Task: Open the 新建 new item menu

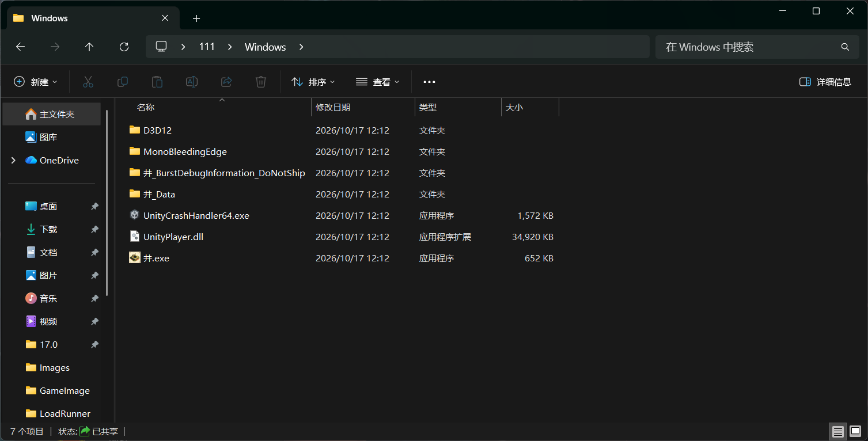Action: tap(36, 82)
